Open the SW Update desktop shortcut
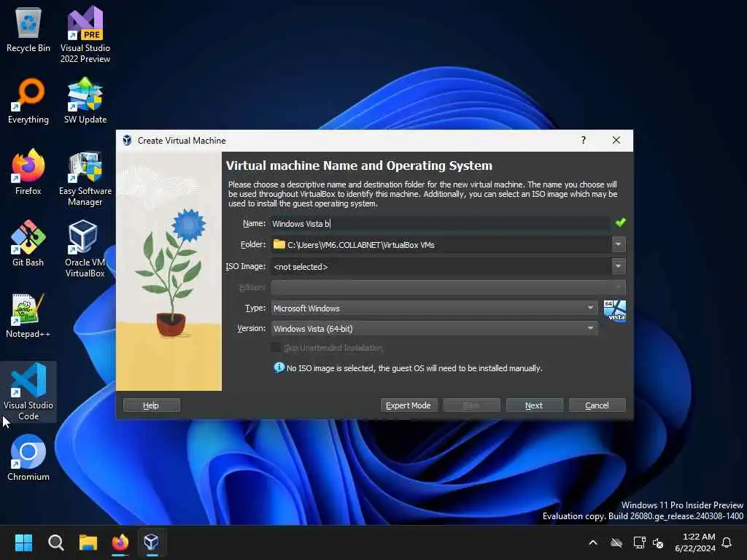The width and height of the screenshot is (747, 560). [85, 101]
